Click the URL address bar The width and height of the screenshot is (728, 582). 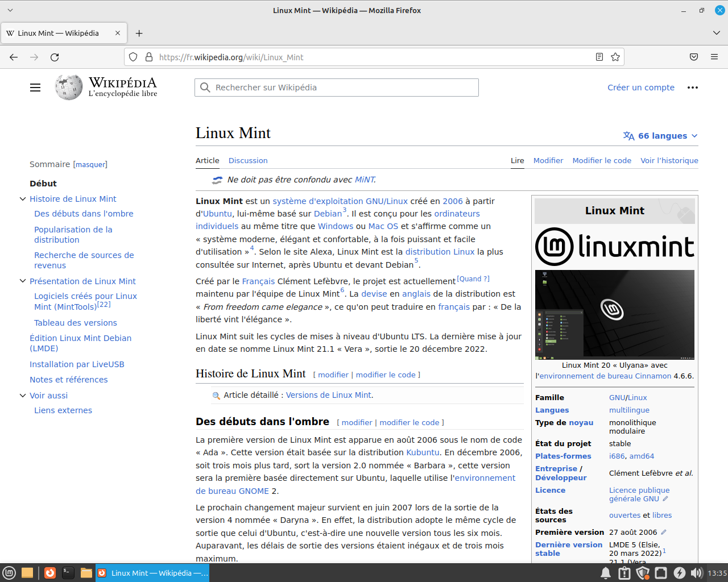pyautogui.click(x=374, y=57)
